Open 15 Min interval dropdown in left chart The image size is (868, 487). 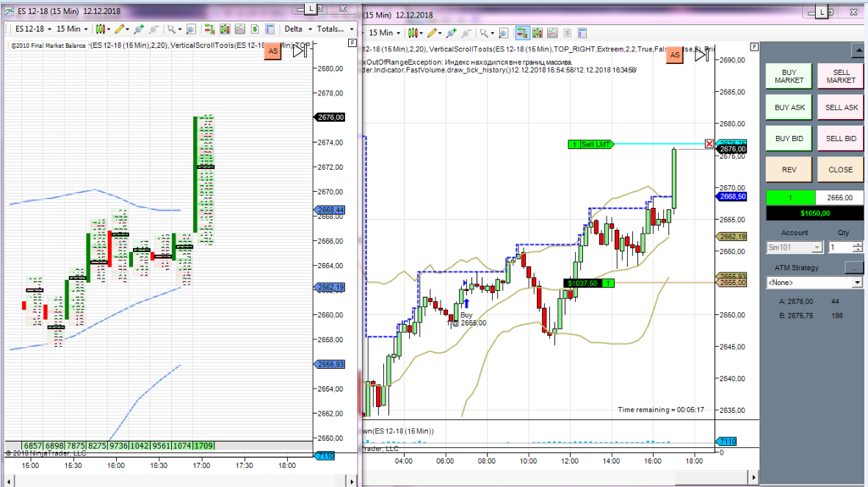[72, 29]
